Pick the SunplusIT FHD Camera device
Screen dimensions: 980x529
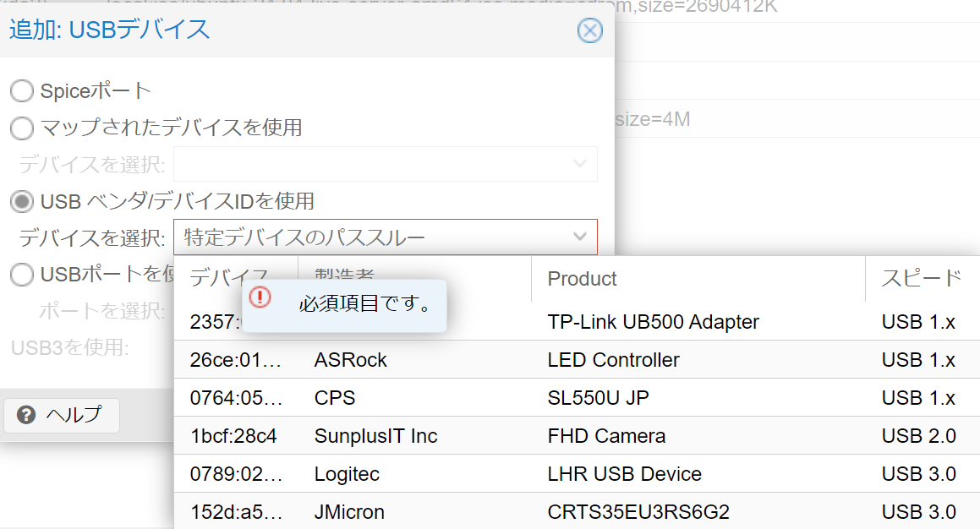click(605, 435)
